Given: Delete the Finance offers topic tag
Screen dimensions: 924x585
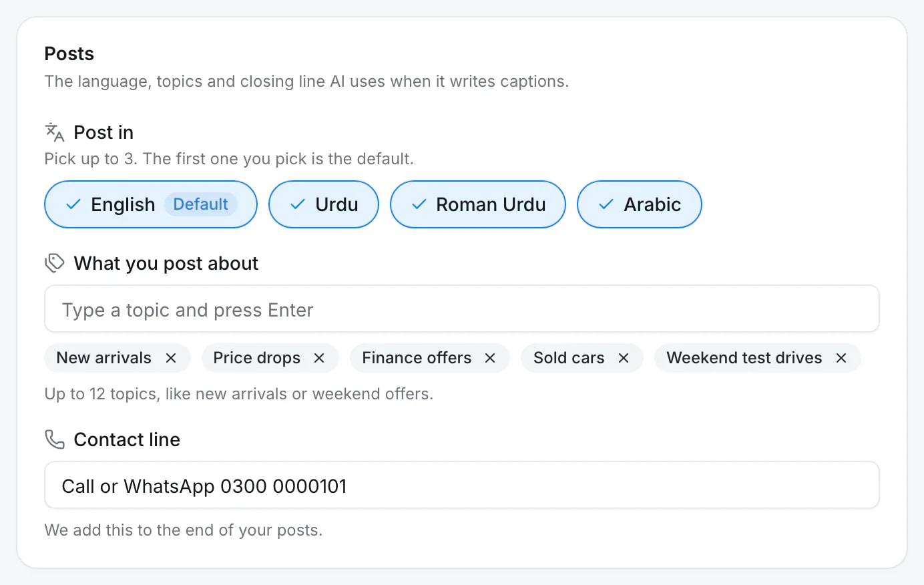Looking at the screenshot, I should (490, 358).
